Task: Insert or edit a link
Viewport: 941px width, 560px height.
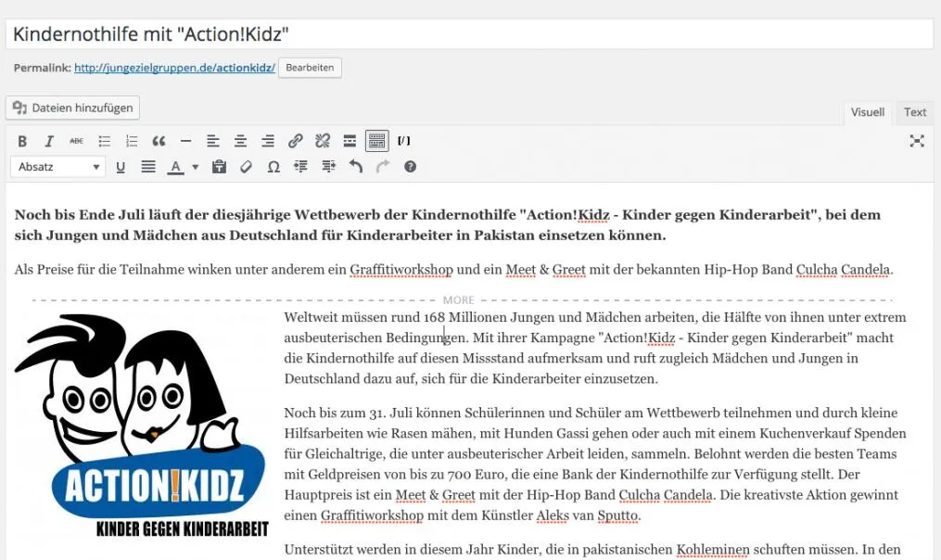Action: click(295, 141)
